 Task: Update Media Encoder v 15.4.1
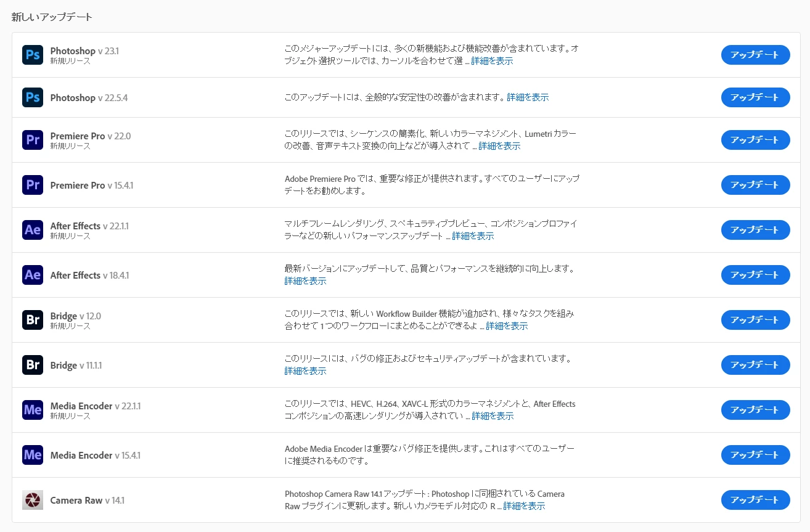click(x=755, y=455)
